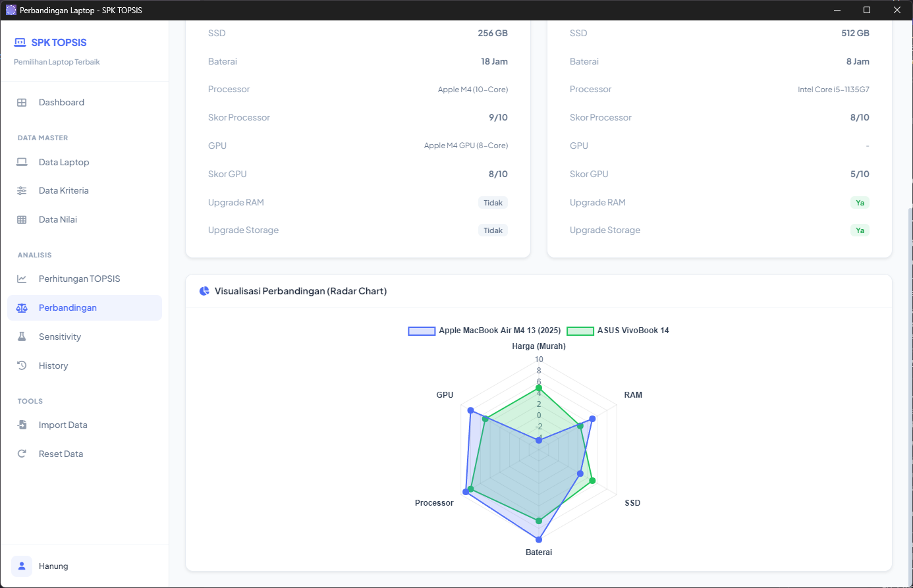Click the app icon in the title bar

coord(11,10)
